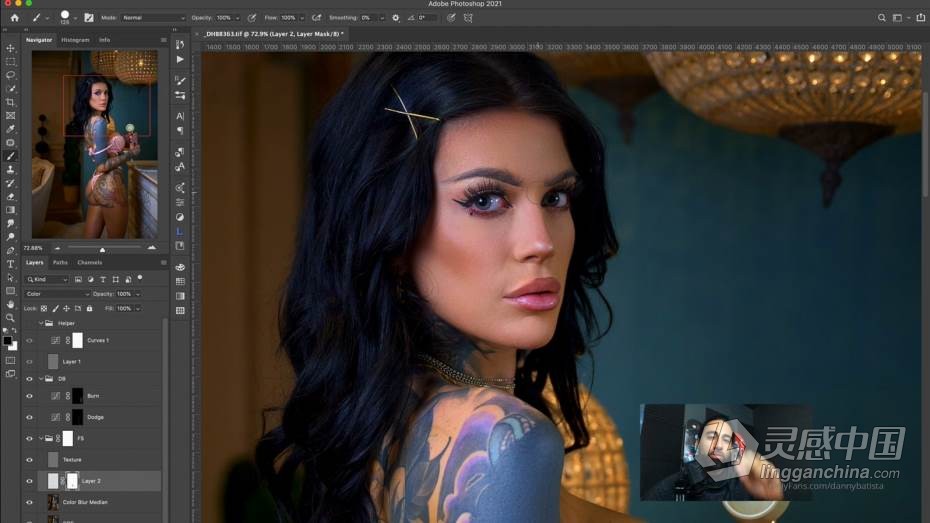The image size is (930, 523).
Task: Open the layer filter Kind dropdown
Action: (x=47, y=279)
